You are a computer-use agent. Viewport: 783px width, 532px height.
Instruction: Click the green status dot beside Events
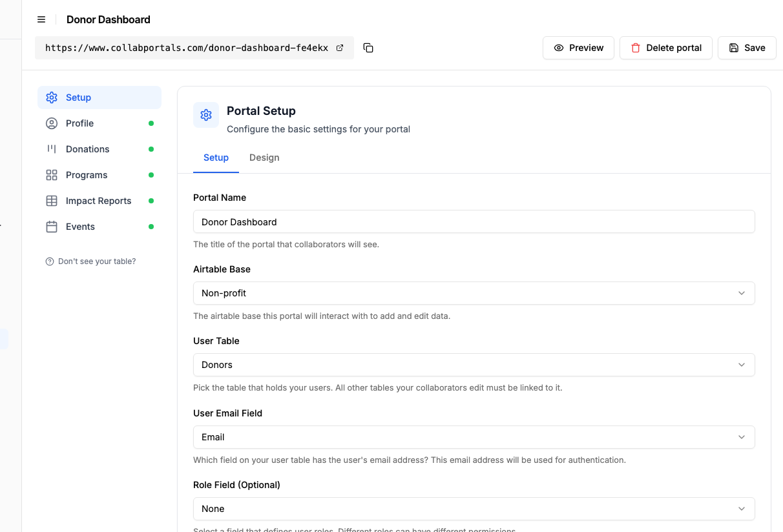tap(151, 227)
